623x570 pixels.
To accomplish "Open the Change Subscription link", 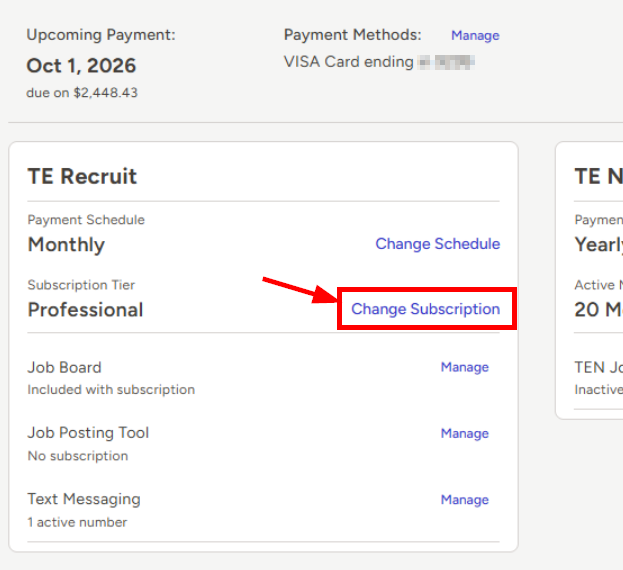I will [426, 309].
